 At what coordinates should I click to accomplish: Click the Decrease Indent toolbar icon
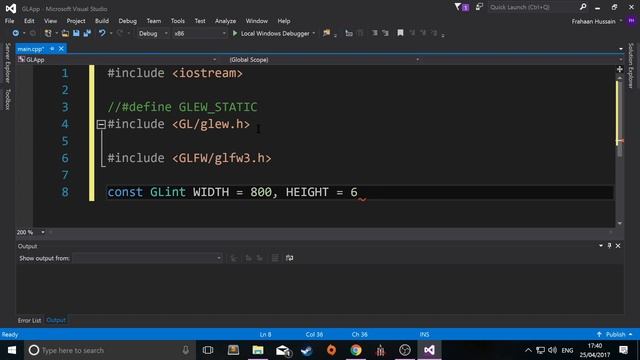[374, 33]
